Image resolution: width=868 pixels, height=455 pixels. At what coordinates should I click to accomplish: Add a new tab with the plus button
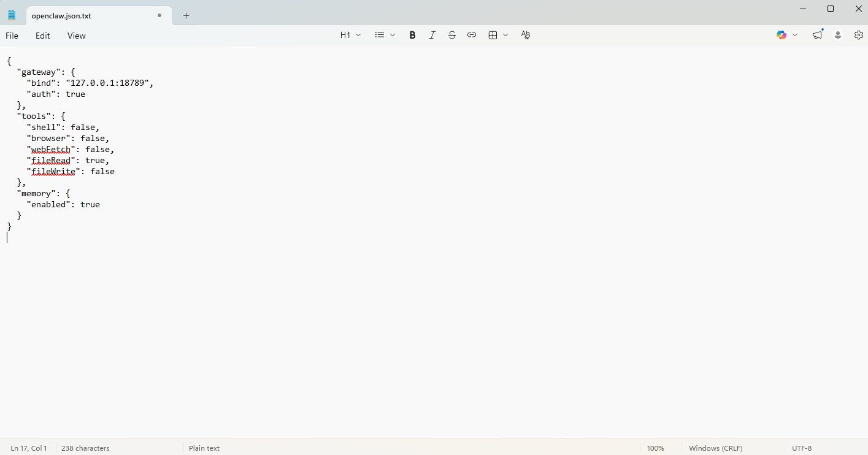click(x=186, y=16)
